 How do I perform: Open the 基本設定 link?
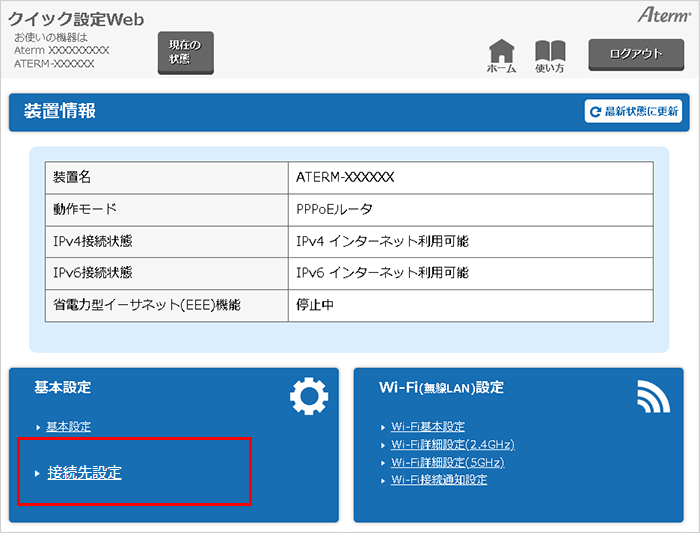pyautogui.click(x=68, y=427)
